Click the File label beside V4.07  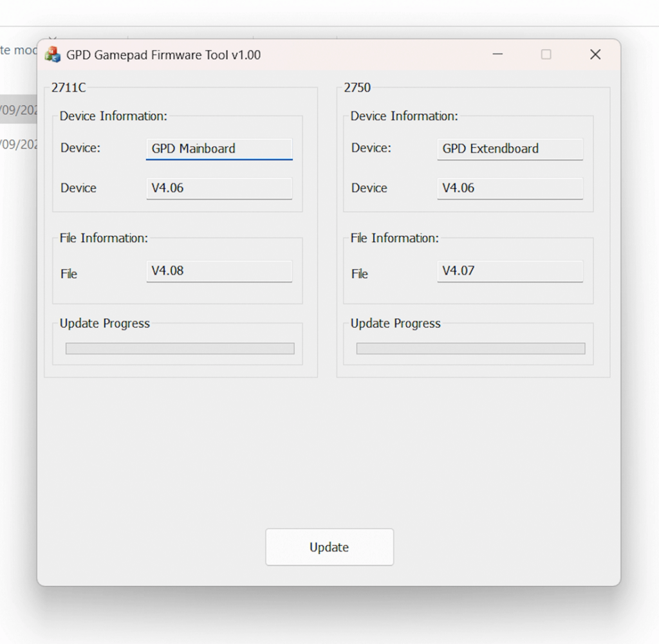coord(359,274)
